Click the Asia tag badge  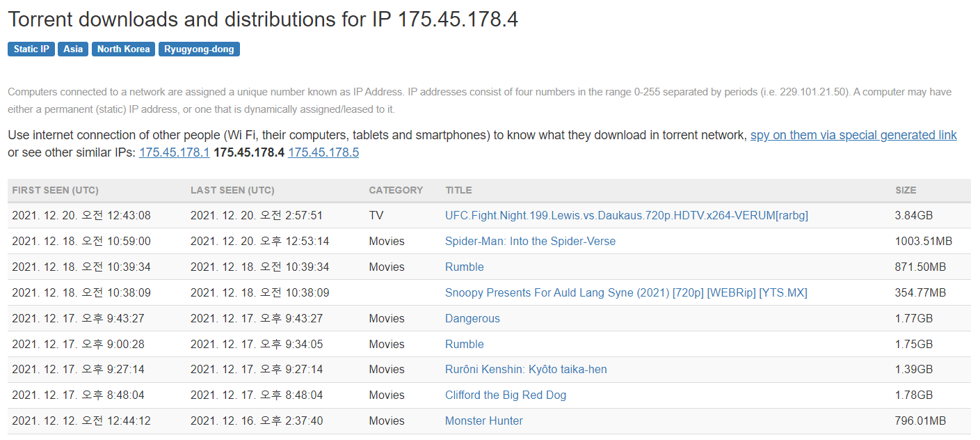tap(73, 49)
